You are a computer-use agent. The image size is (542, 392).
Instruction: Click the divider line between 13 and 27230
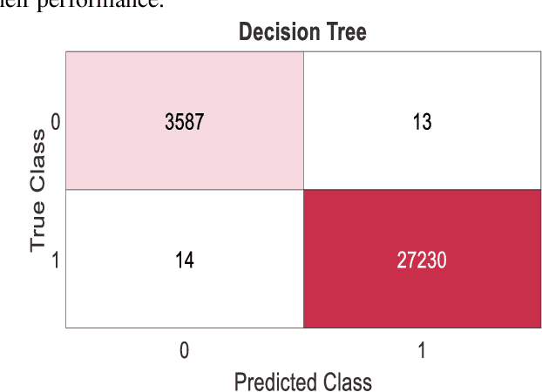pos(422,190)
